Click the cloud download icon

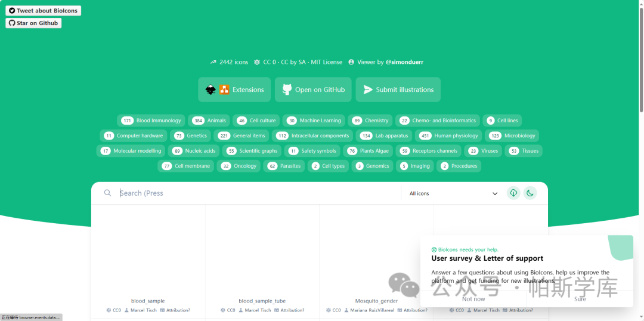513,193
